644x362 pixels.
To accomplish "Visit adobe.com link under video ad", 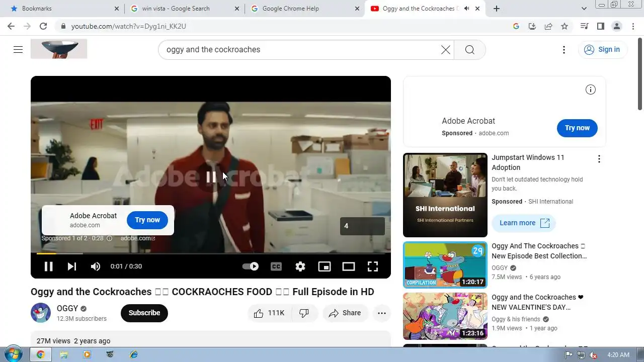I will pyautogui.click(x=137, y=238).
